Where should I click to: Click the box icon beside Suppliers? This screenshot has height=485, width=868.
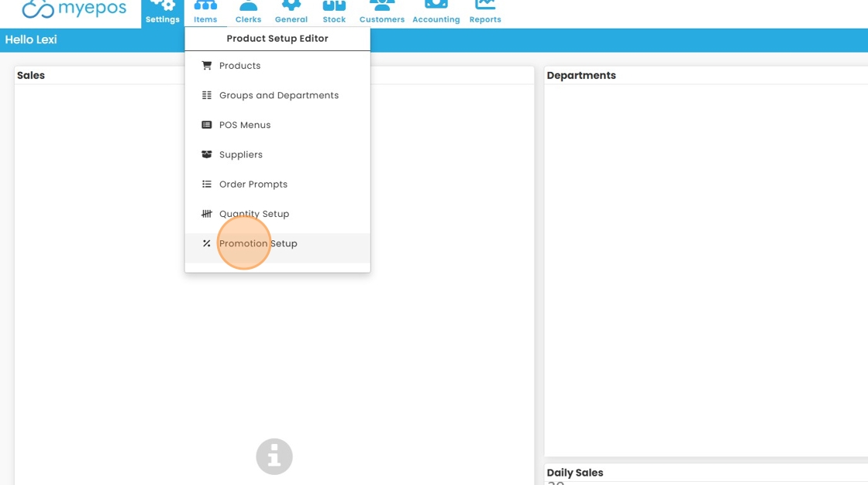pyautogui.click(x=206, y=154)
